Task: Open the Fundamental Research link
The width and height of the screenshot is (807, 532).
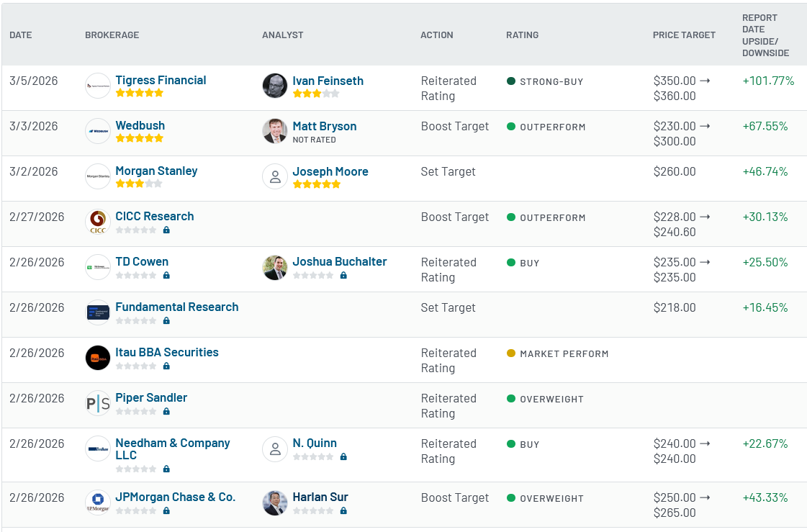Action: [177, 307]
